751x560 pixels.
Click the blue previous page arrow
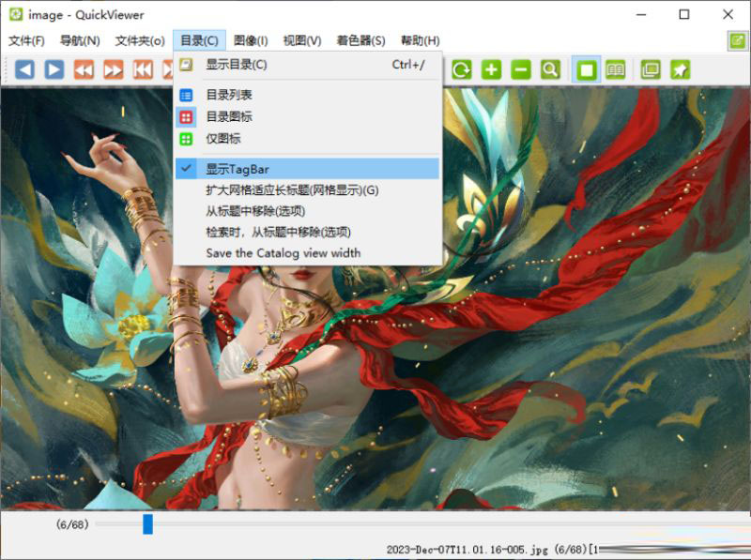(x=24, y=69)
